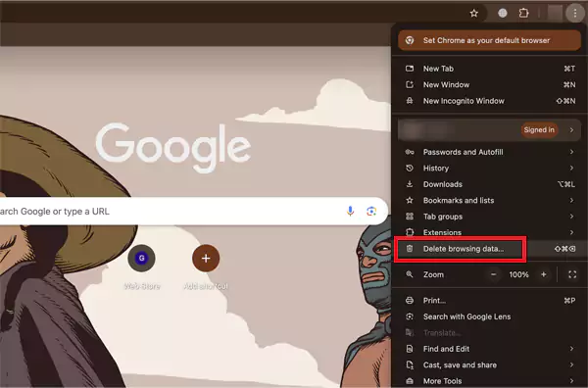Click the star icon beside Bookmarks and lists

pos(410,200)
